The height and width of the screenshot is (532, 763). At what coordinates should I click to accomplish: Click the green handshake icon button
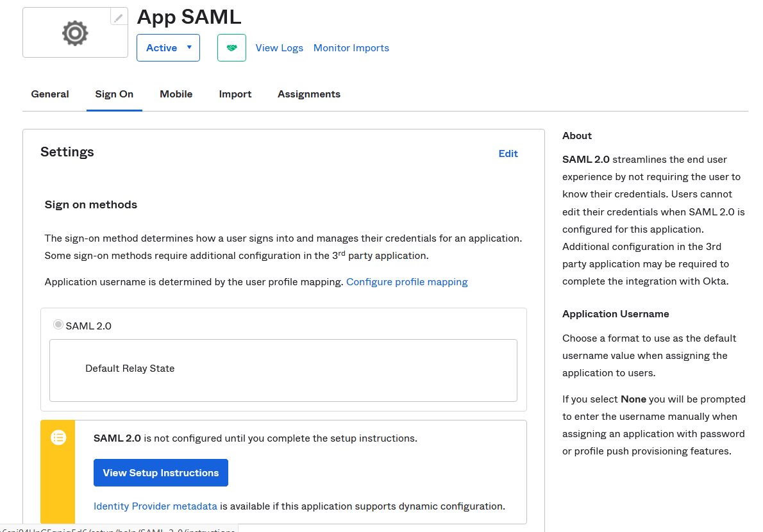tap(231, 47)
